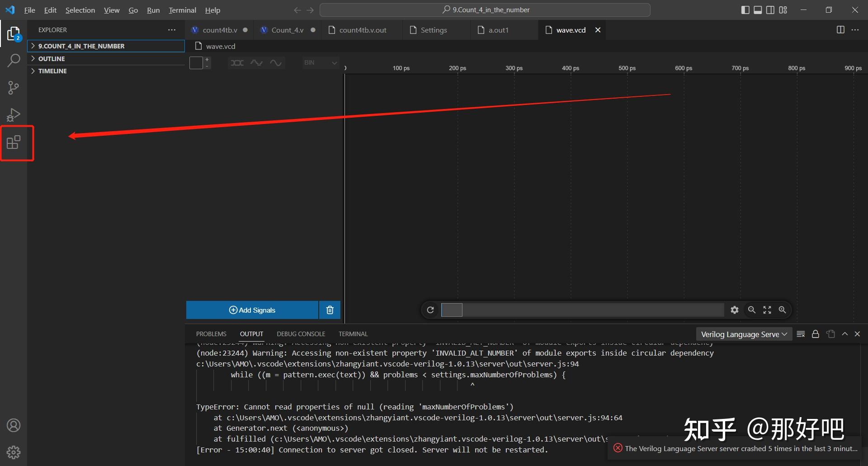Open the Extensions view in the sidebar

[x=14, y=143]
